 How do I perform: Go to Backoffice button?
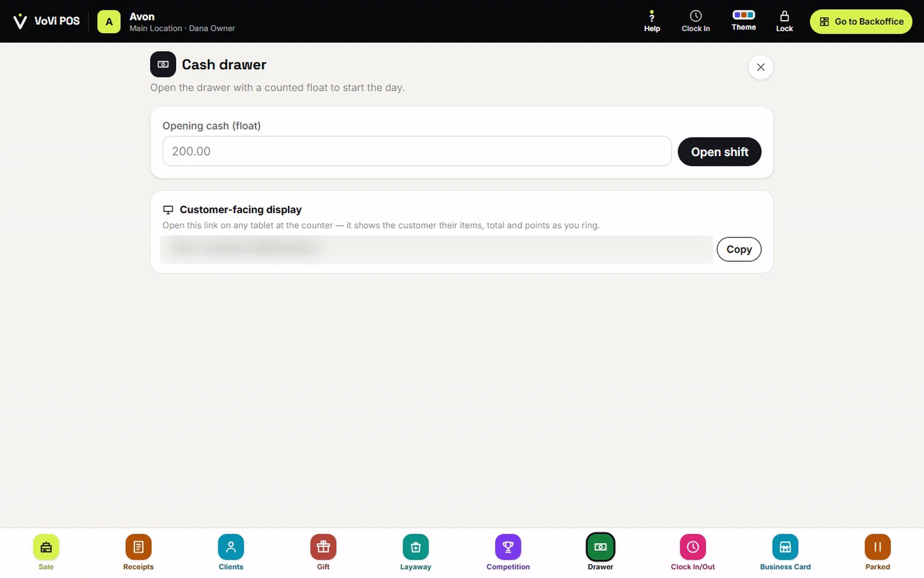pos(861,21)
